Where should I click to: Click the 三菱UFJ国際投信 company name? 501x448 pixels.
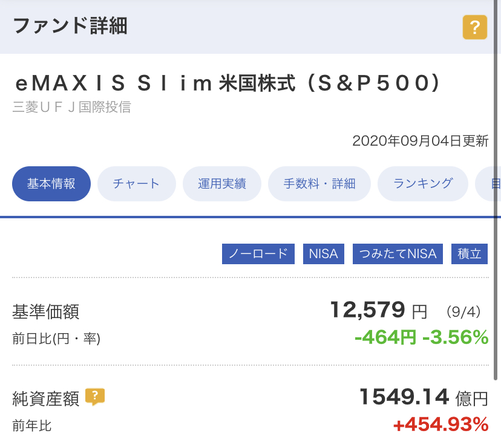(x=72, y=107)
